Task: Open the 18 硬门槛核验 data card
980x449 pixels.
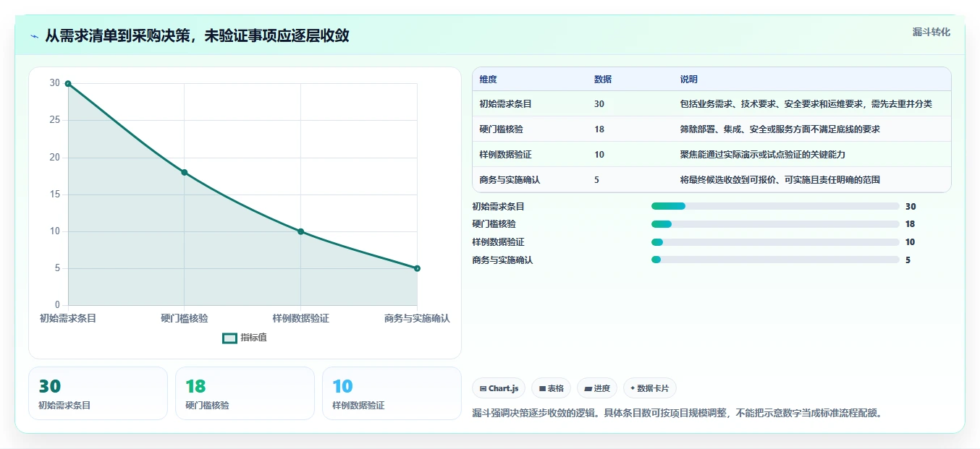Action: (x=245, y=393)
